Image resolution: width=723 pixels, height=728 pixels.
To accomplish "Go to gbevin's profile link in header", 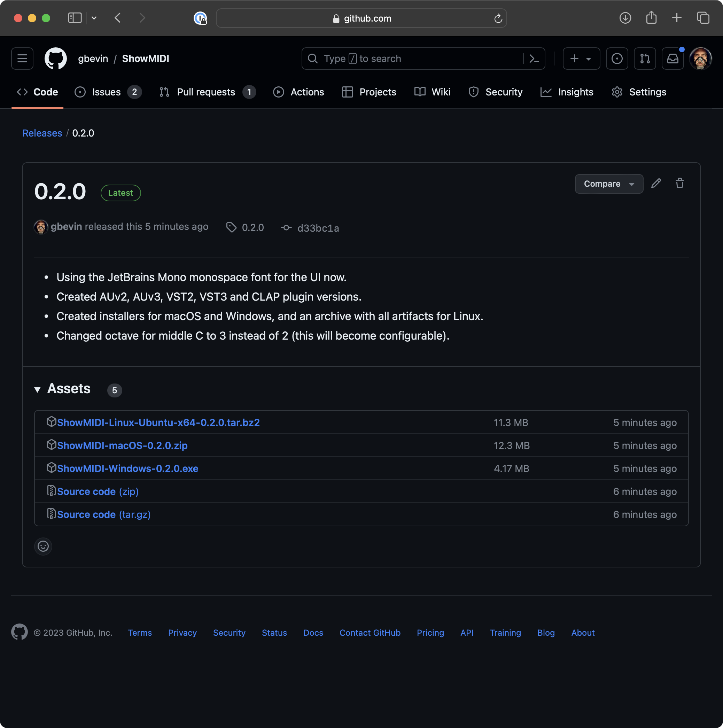I will point(93,59).
